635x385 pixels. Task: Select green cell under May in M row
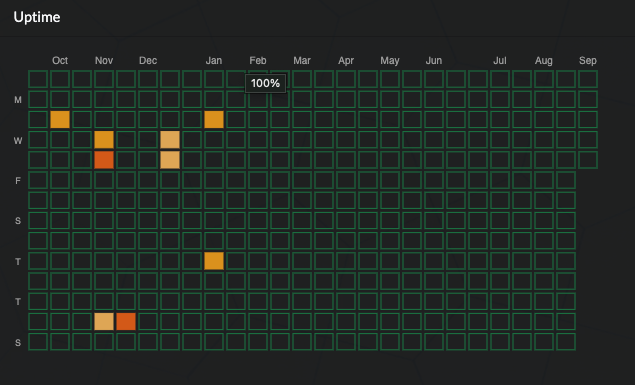pyautogui.click(x=390, y=99)
